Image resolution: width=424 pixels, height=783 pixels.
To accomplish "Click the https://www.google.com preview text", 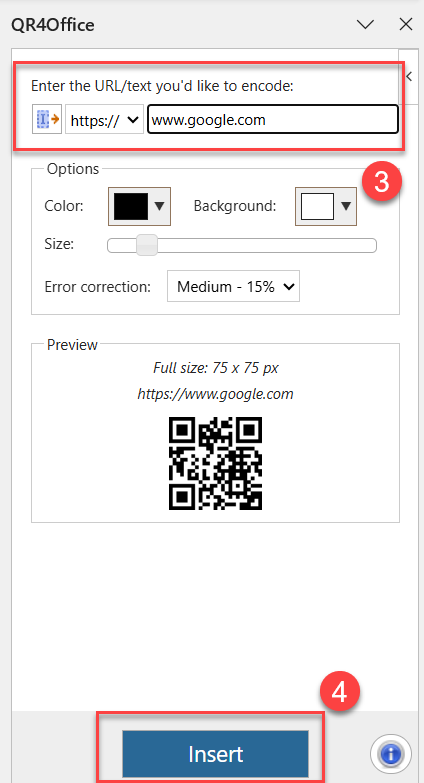I will pyautogui.click(x=215, y=394).
